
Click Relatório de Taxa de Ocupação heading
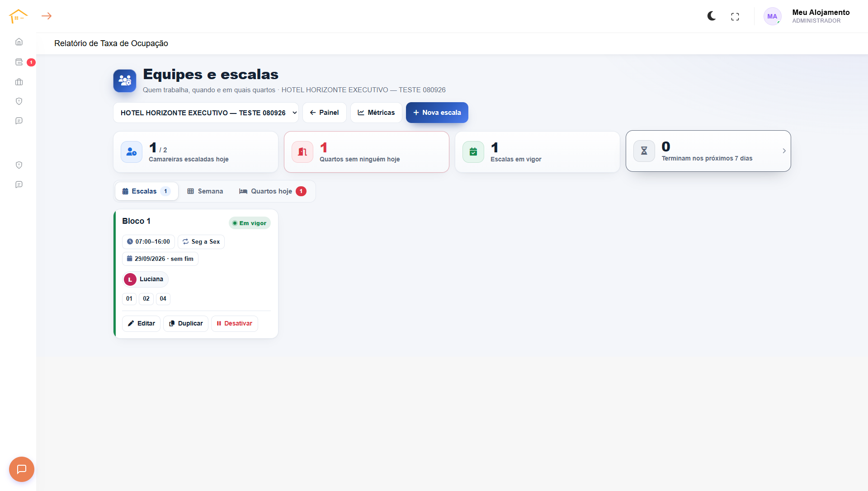coord(111,43)
